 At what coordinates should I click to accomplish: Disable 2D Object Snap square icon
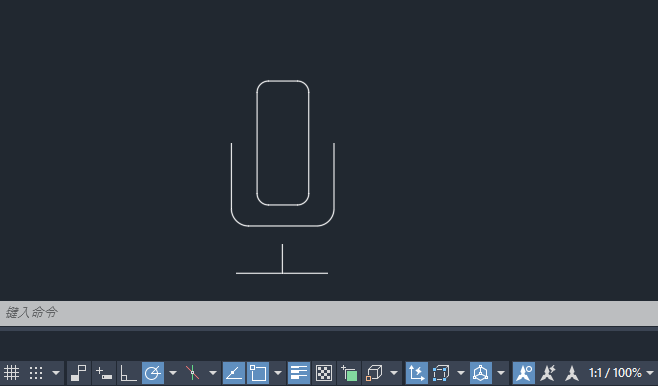[x=258, y=373]
